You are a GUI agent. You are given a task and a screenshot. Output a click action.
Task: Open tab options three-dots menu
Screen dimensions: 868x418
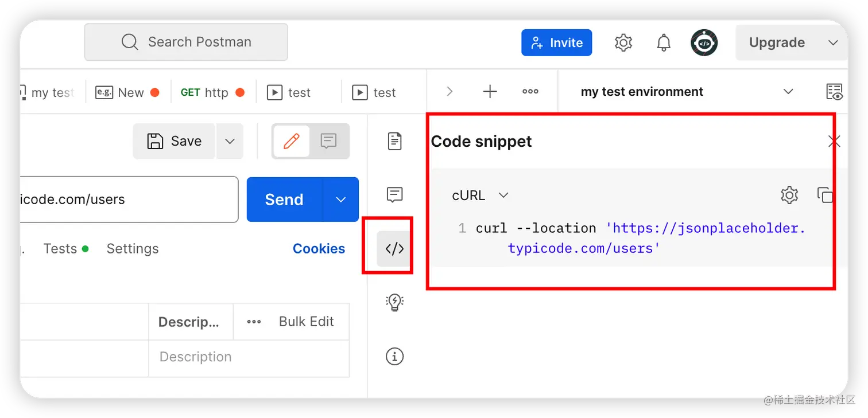530,92
